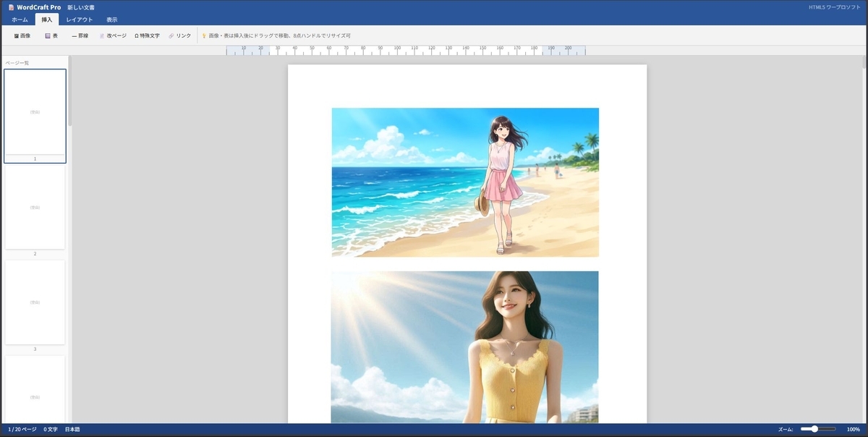
Task: Click the page list sidebar scrollbar
Action: coord(70,90)
